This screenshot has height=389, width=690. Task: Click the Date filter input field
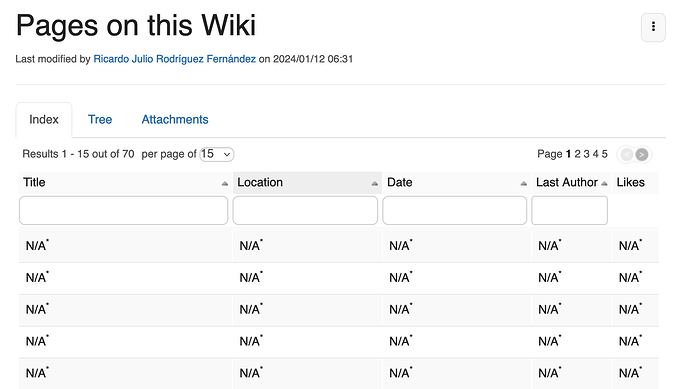(455, 210)
